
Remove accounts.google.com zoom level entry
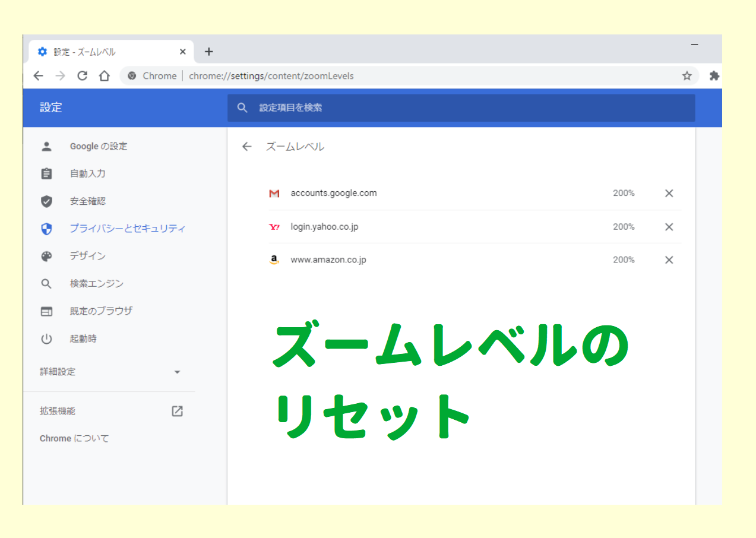pyautogui.click(x=669, y=193)
